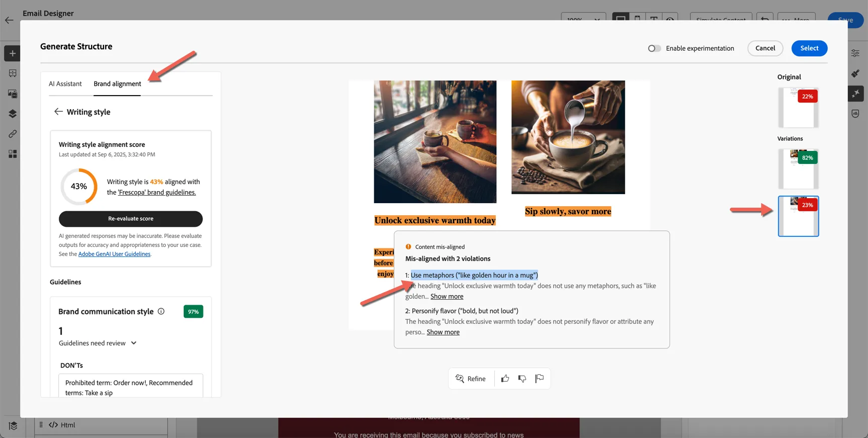Click the Re-evaluate score button
The height and width of the screenshot is (438, 868).
[131, 219]
